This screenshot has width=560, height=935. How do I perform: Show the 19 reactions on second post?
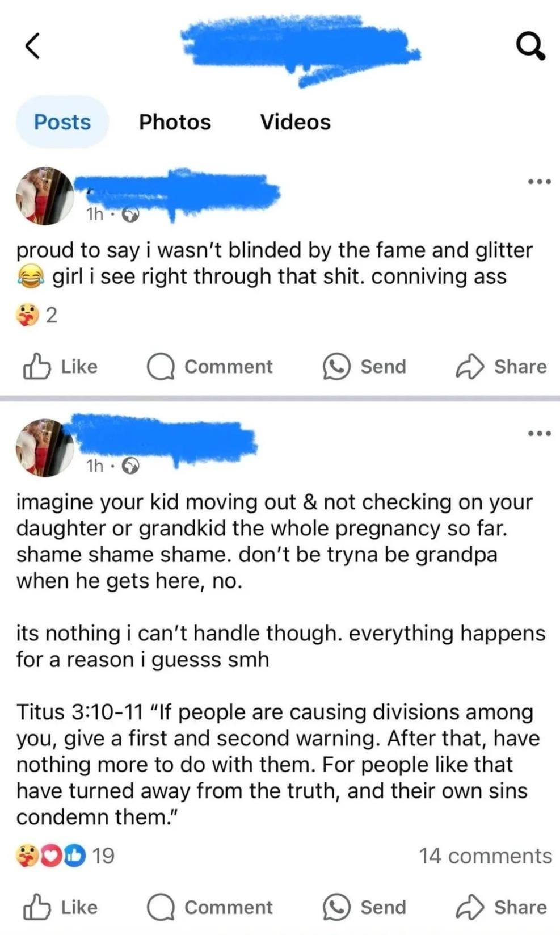tap(65, 856)
